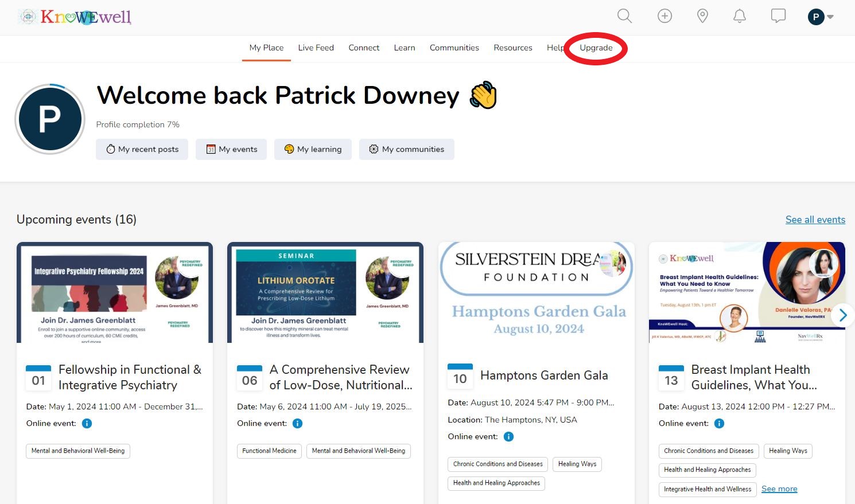This screenshot has width=855, height=504.
Task: Open My recent posts button
Action: [x=142, y=149]
